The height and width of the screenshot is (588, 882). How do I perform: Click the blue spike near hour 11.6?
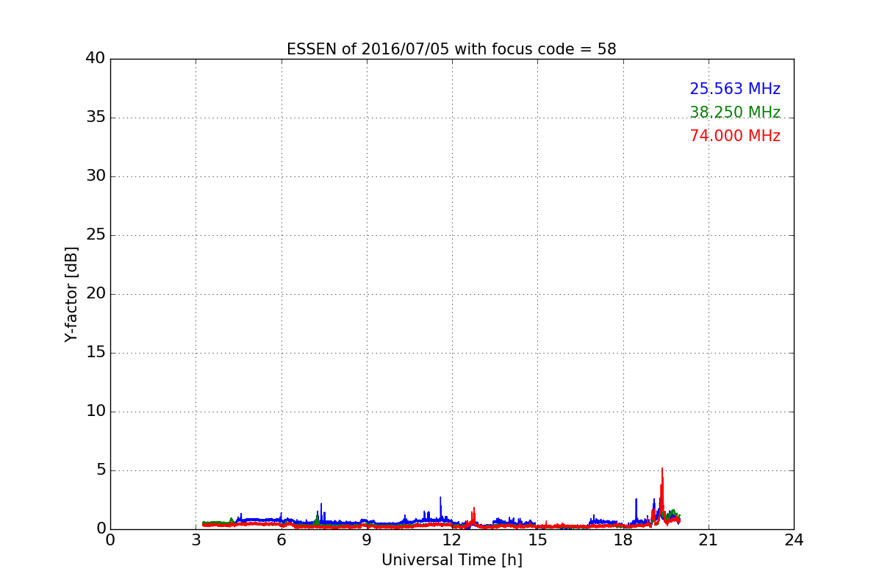point(441,508)
